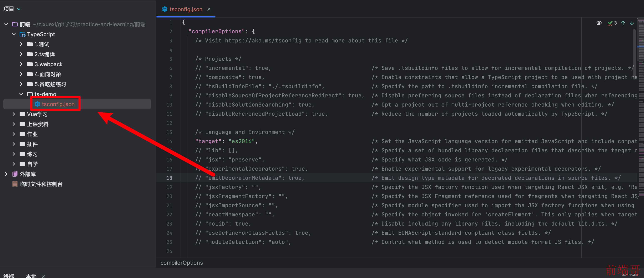Expand the 作业 folder
The height and width of the screenshot is (278, 644).
(14, 134)
